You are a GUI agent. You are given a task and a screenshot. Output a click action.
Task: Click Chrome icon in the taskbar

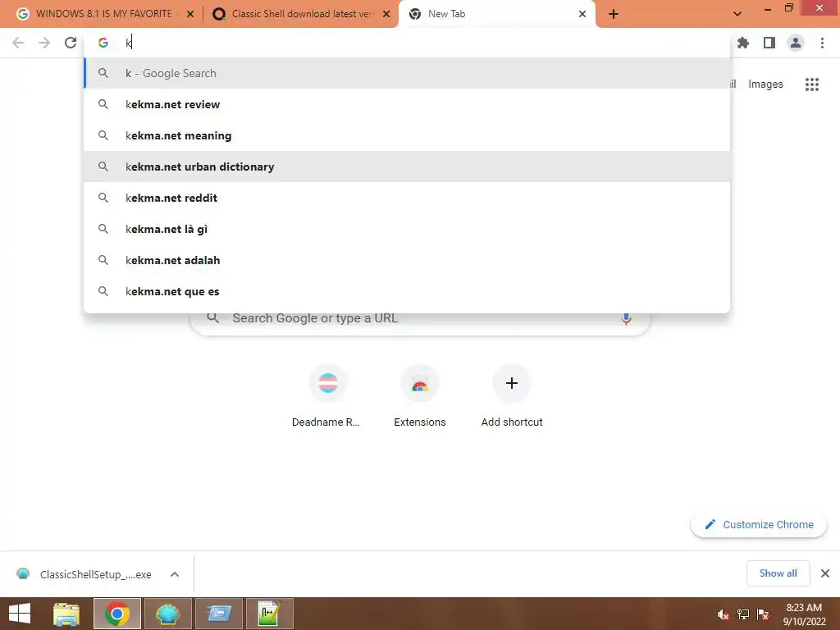pyautogui.click(x=117, y=614)
